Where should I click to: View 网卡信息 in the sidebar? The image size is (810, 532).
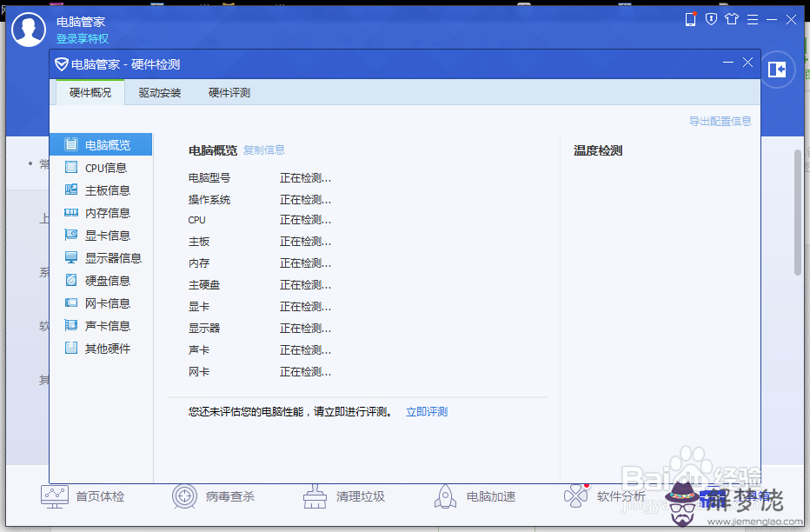[101, 303]
